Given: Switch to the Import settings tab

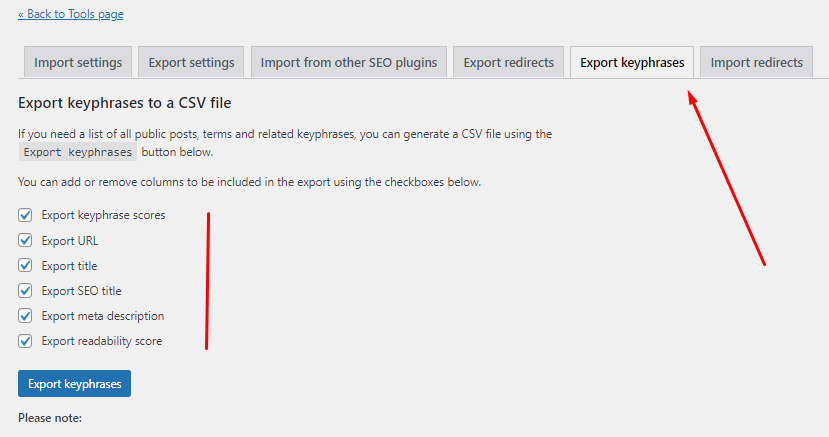Looking at the screenshot, I should (78, 62).
